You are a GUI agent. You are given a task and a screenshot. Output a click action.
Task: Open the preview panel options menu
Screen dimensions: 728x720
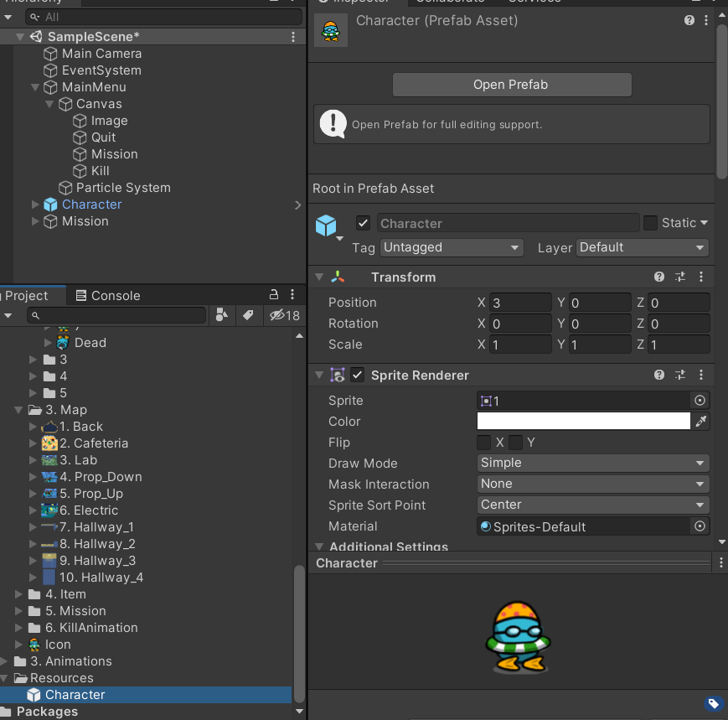[x=720, y=562]
